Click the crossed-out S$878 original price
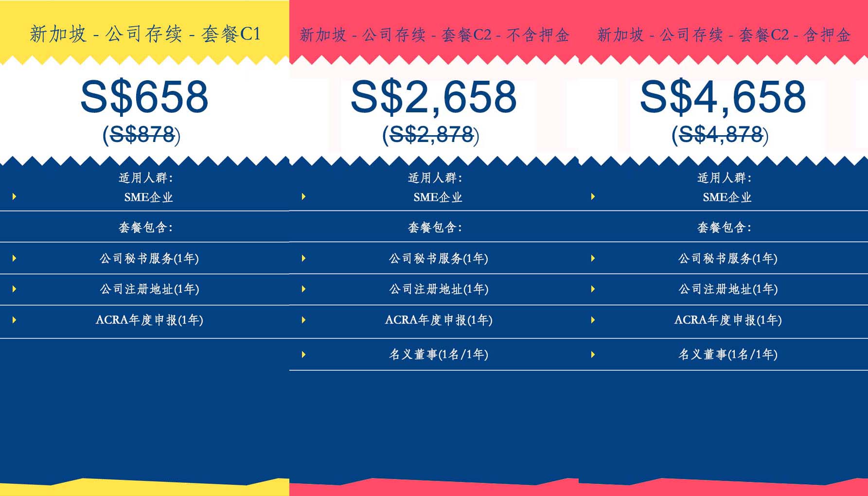 (x=142, y=135)
